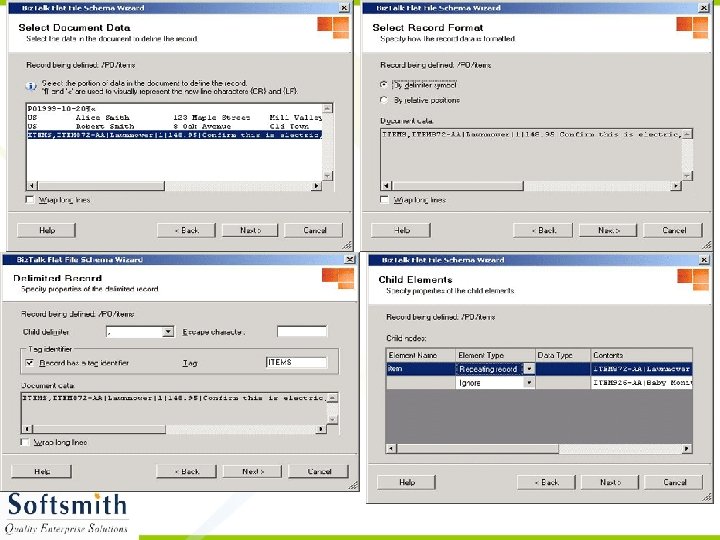Click horizontal scrollbar thumb in Child nodes grid

[x=478, y=448]
